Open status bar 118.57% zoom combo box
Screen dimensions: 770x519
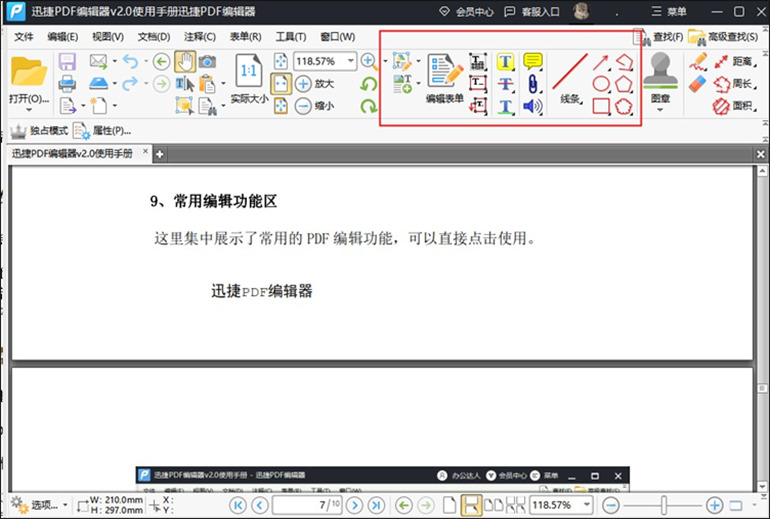point(561,505)
